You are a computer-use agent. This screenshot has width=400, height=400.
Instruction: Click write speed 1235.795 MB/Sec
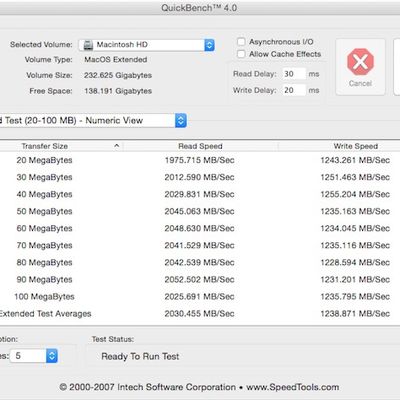[x=355, y=296]
